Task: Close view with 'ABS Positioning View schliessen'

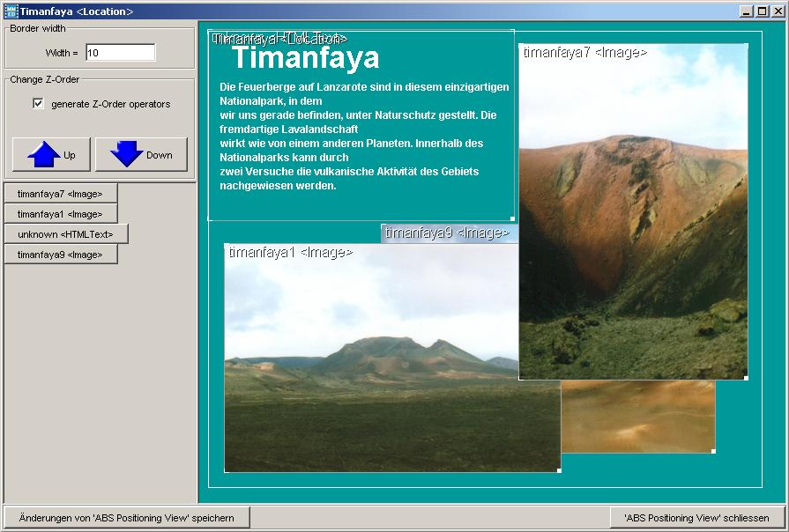Action: coord(697,517)
